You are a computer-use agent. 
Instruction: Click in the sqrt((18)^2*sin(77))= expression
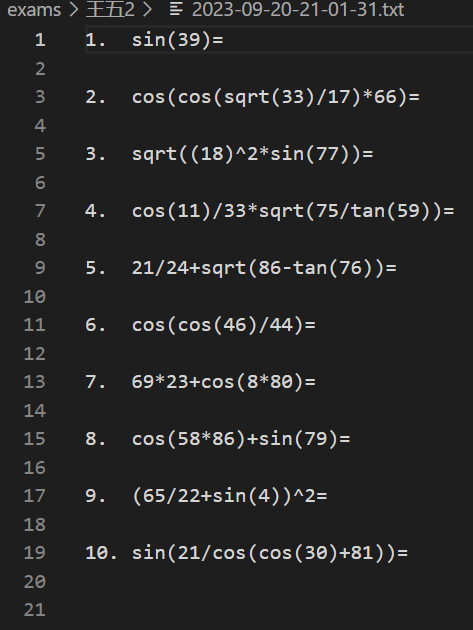252,154
